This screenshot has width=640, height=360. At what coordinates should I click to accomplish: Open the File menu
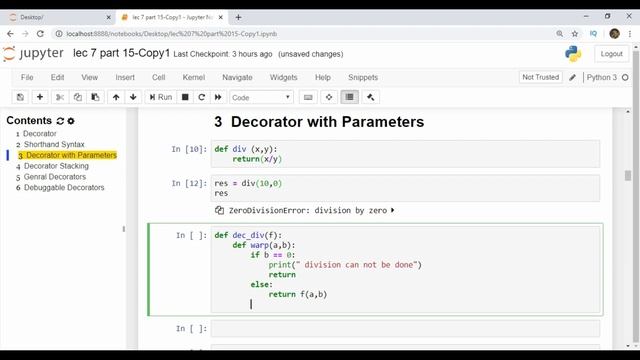tap(27, 77)
